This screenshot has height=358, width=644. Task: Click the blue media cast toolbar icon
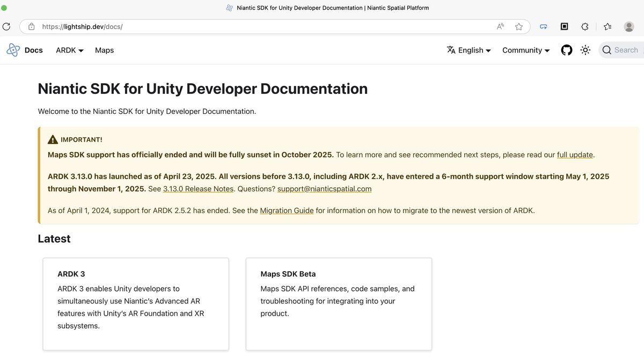pyautogui.click(x=544, y=26)
